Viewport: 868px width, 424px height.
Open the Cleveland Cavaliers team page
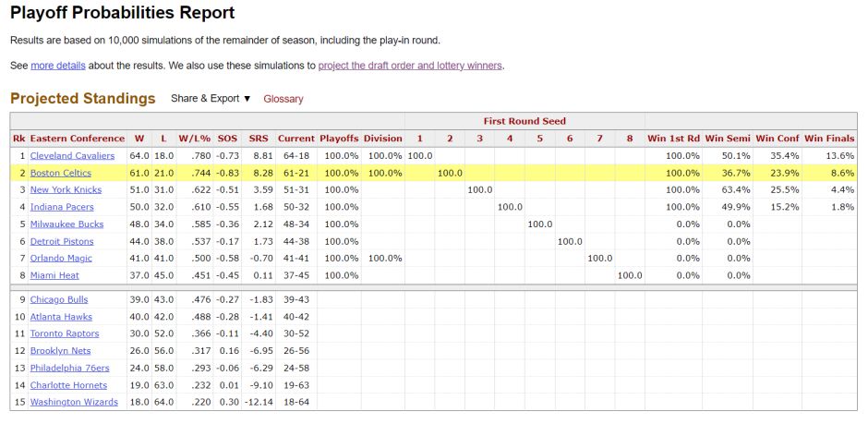73,155
